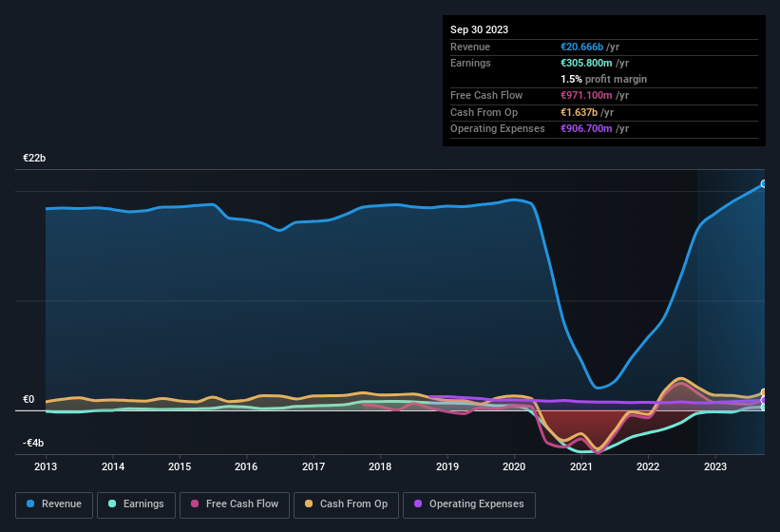Click the €971.100m free cash flow value
This screenshot has height=532, width=780.
(x=586, y=95)
